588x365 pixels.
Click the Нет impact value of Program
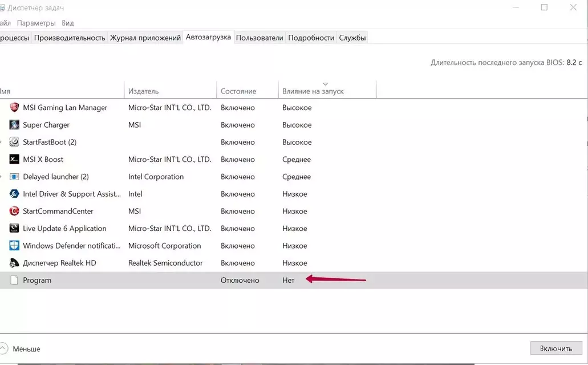(289, 280)
